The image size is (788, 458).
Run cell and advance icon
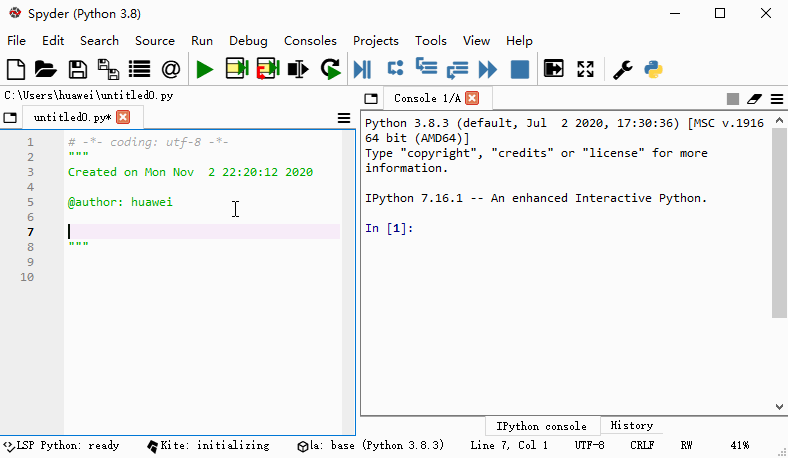[268, 69]
